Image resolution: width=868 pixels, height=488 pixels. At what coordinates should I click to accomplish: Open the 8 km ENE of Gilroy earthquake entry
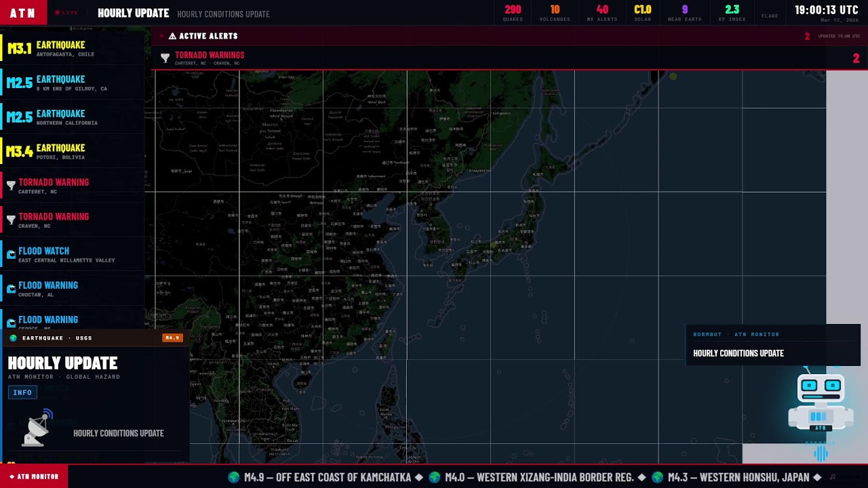coord(73,83)
